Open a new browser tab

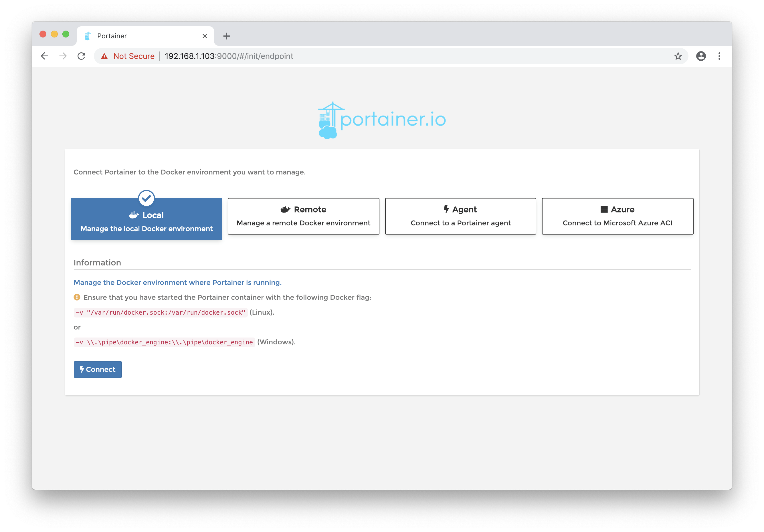227,36
